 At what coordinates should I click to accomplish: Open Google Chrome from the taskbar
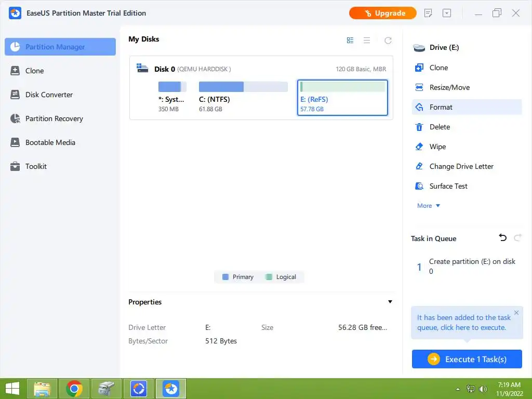coord(74,389)
